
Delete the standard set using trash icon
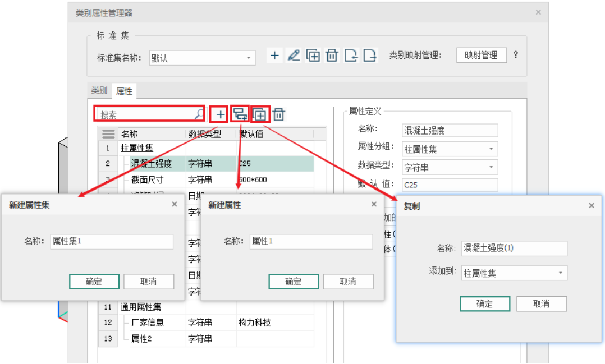click(x=332, y=55)
